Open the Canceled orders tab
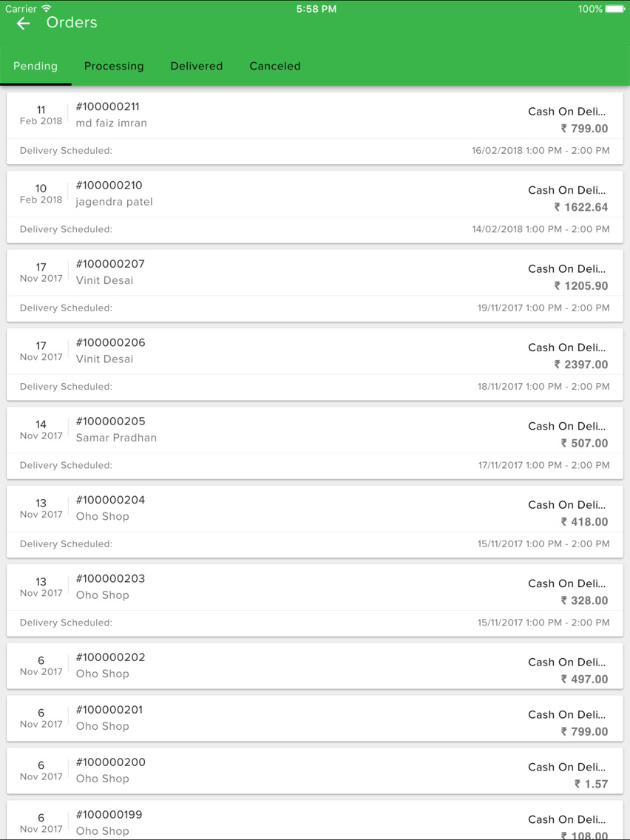This screenshot has height=840, width=630. (x=275, y=66)
